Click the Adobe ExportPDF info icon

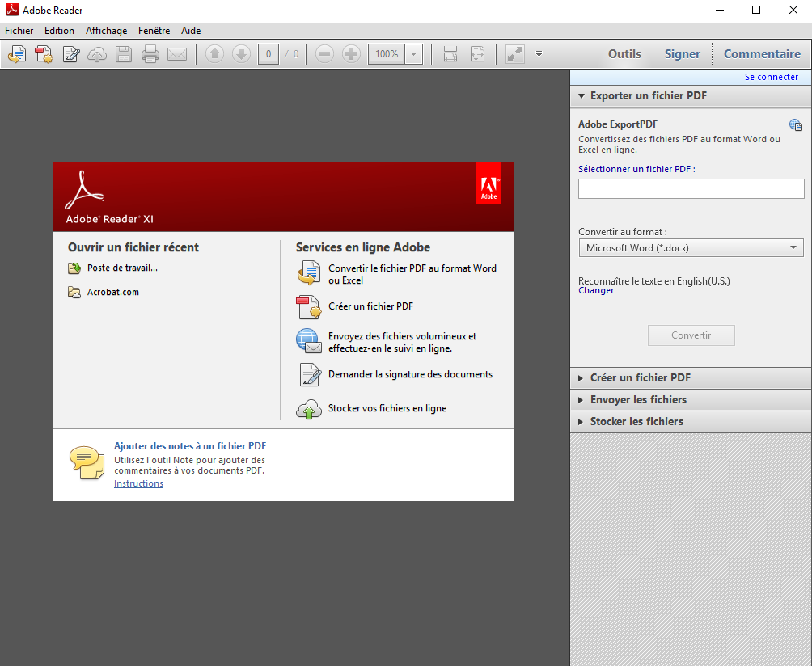point(796,124)
